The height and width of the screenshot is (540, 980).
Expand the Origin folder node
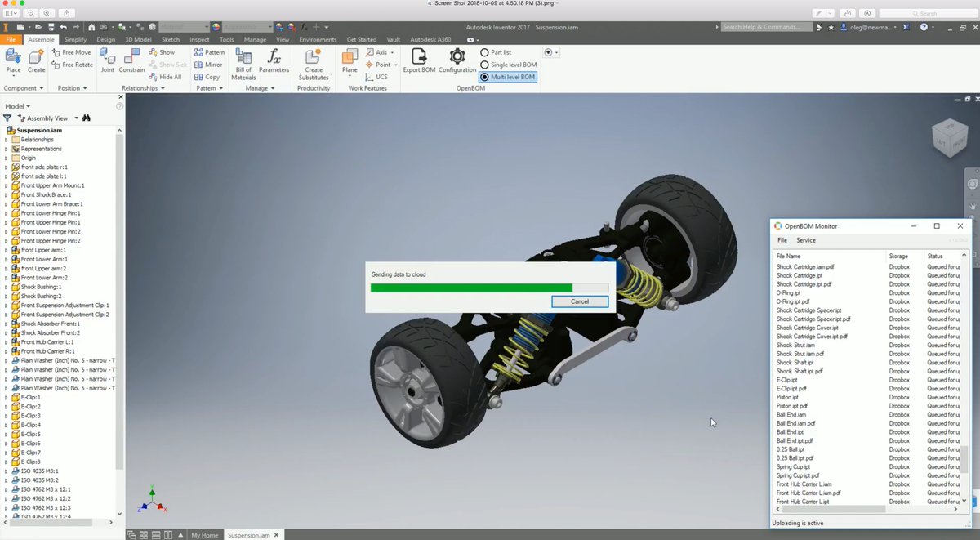(6, 158)
